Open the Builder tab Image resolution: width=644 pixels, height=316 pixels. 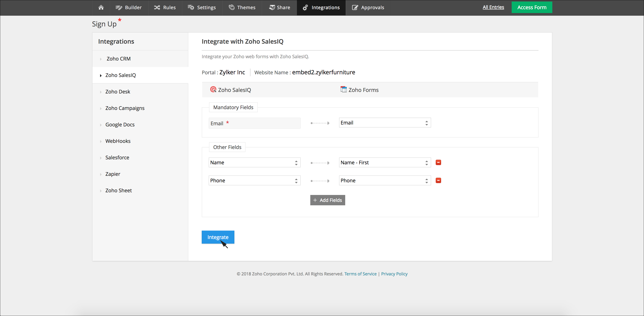pyautogui.click(x=129, y=7)
